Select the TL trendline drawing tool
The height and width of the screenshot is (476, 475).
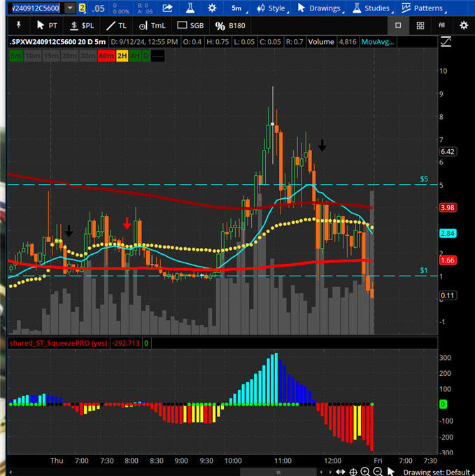[117, 25]
